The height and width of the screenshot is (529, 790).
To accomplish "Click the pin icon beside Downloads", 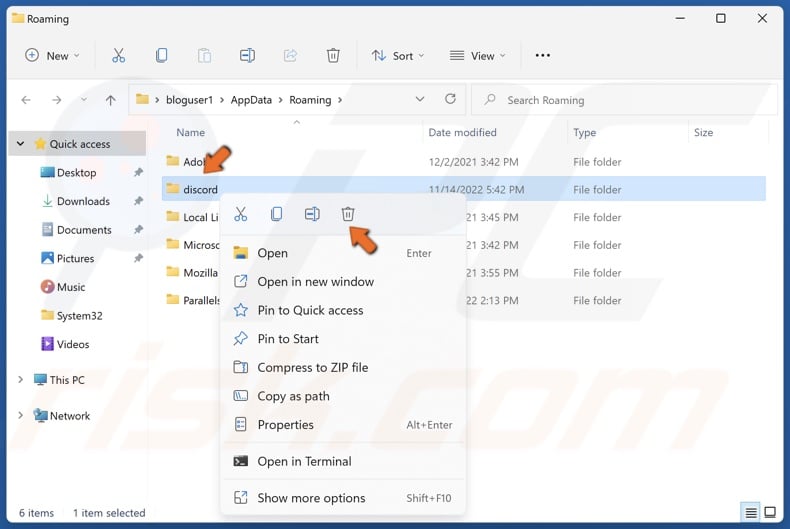I will [138, 201].
